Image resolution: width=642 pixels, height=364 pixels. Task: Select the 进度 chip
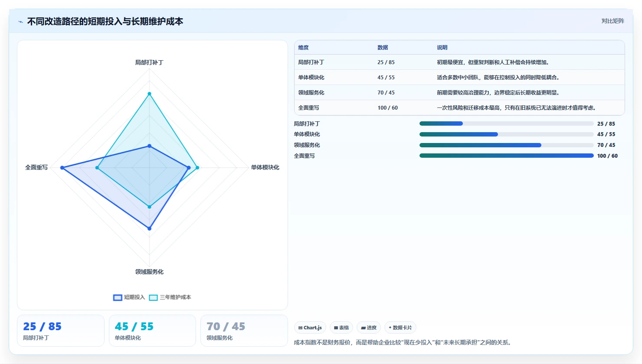pyautogui.click(x=369, y=328)
